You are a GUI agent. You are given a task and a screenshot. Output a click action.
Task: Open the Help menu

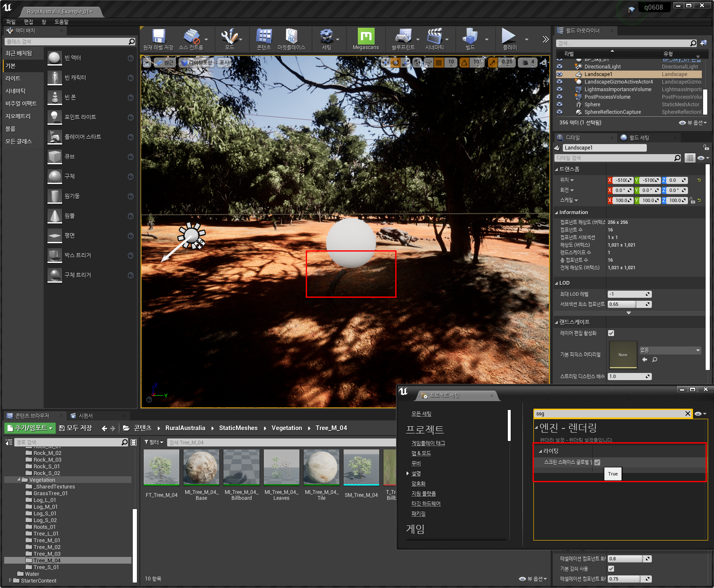coord(61,22)
